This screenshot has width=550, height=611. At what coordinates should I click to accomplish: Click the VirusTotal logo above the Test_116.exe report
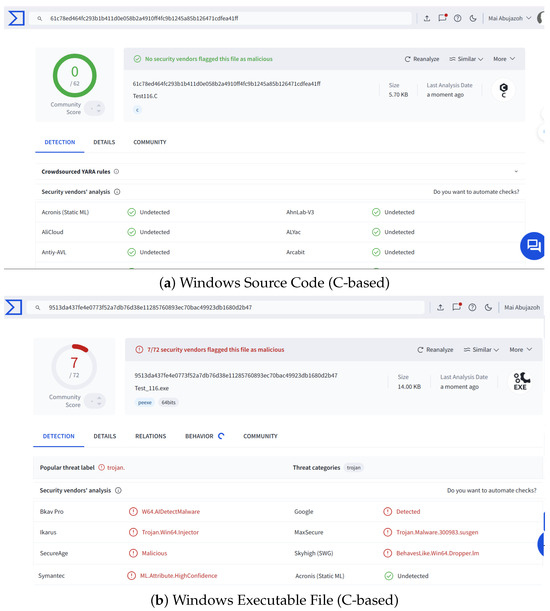tap(14, 307)
